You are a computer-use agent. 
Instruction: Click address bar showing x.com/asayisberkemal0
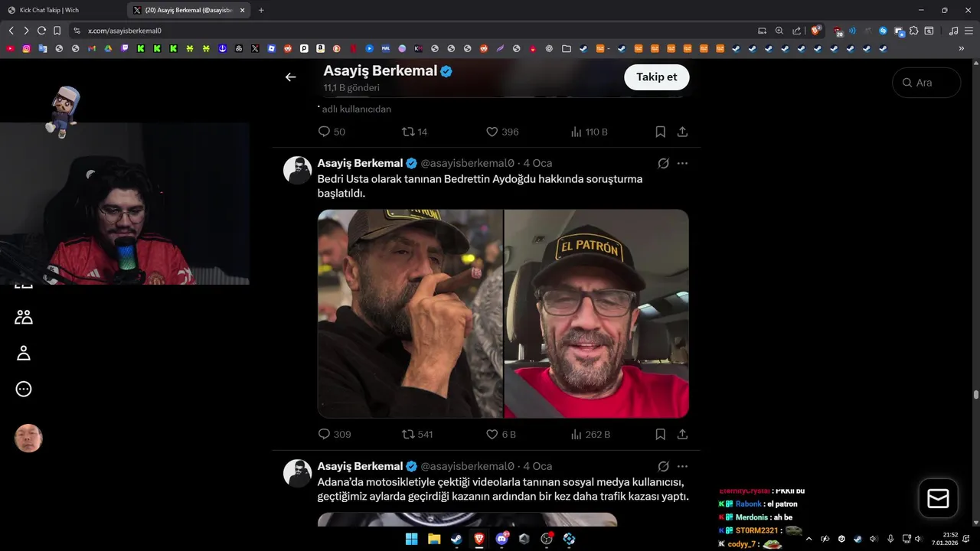coord(125,31)
